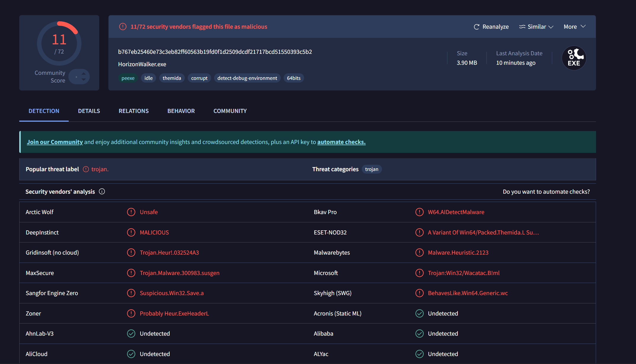This screenshot has height=364, width=636.
Task: Click the info icon next to Security vendors' analysis
Action: 102,192
